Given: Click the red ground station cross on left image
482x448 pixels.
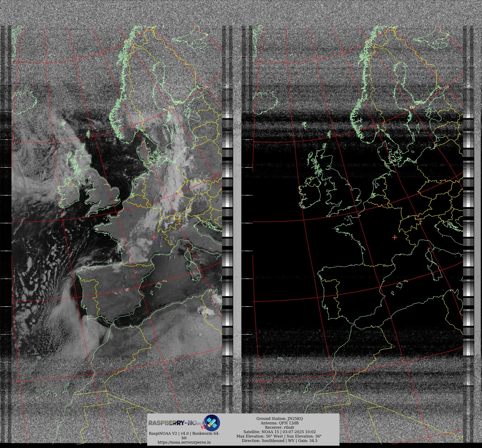Looking at the screenshot, I should [x=154, y=237].
